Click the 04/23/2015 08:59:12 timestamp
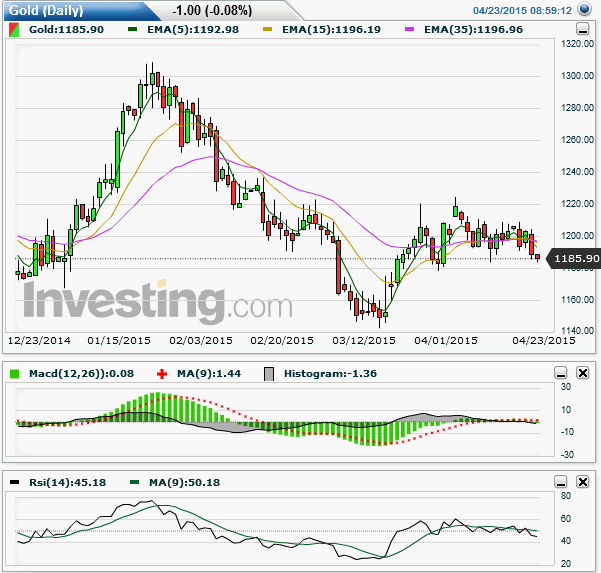Viewport: 601px width, 573px height. tap(522, 10)
